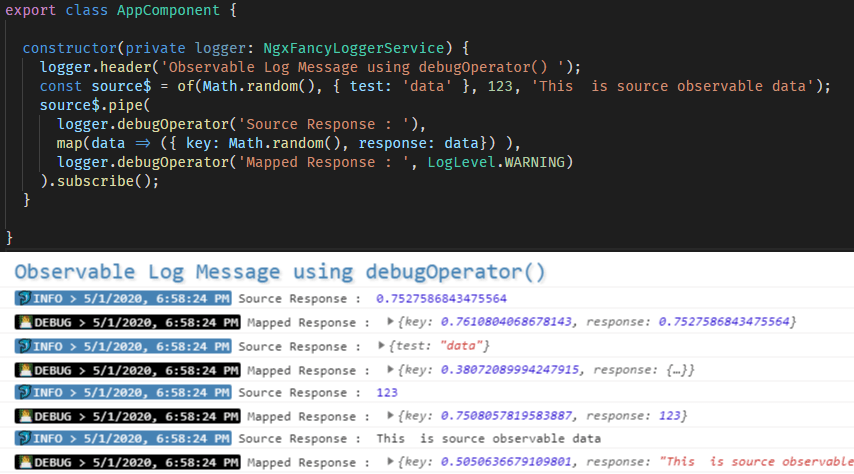Click the truncated "This is source observable" response string
The height and width of the screenshot is (474, 854).
click(756, 461)
